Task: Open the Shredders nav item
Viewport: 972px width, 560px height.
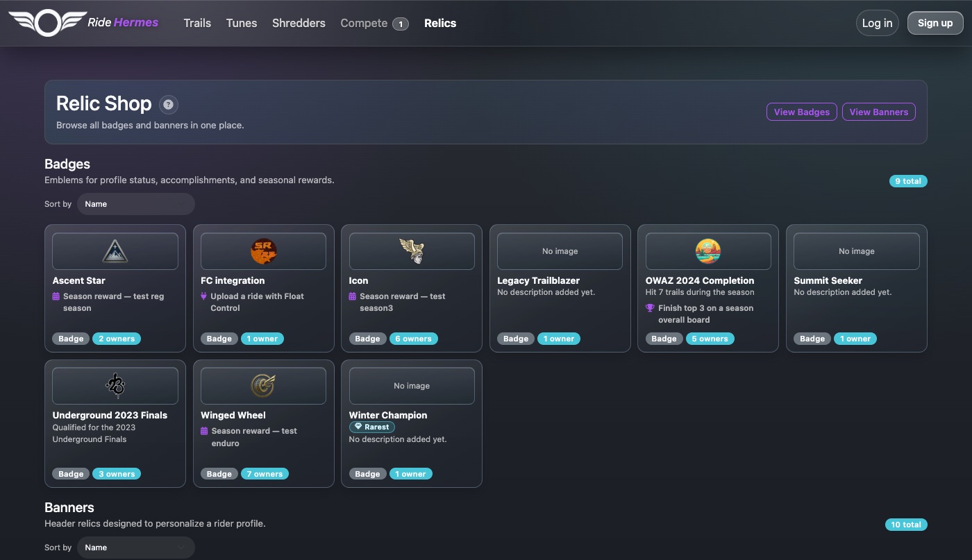Action: click(299, 23)
